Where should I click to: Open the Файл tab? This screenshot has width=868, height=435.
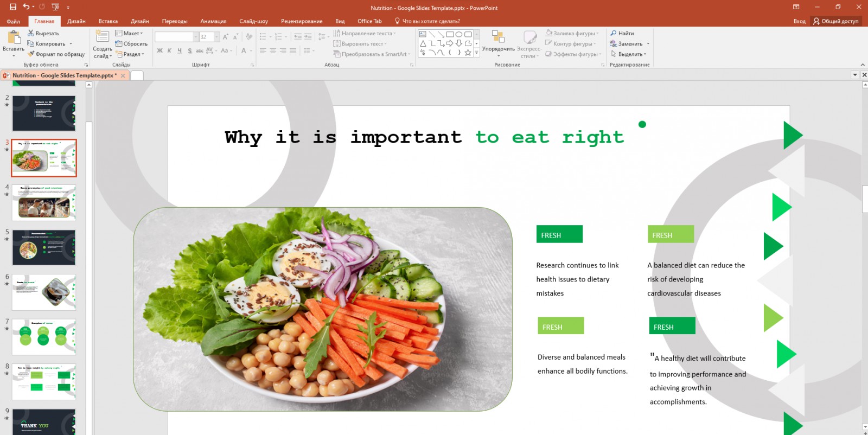click(13, 21)
